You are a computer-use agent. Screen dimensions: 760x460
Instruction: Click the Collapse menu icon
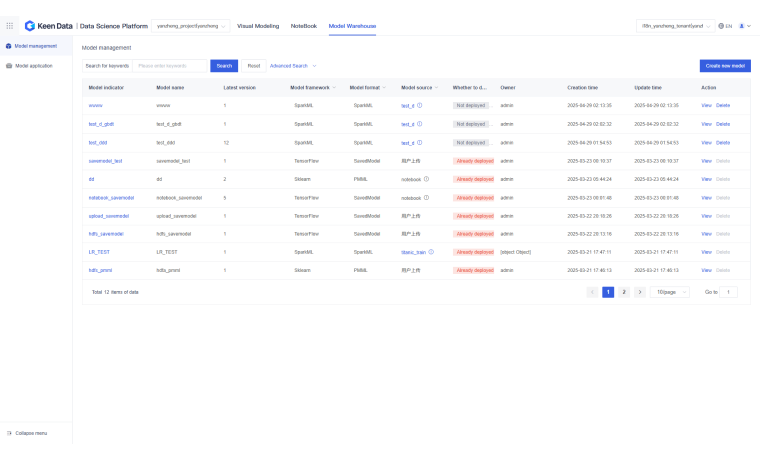click(9, 433)
